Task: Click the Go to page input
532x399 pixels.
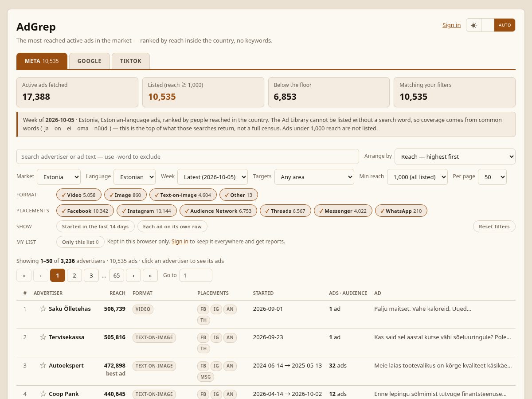Action: tap(196, 275)
